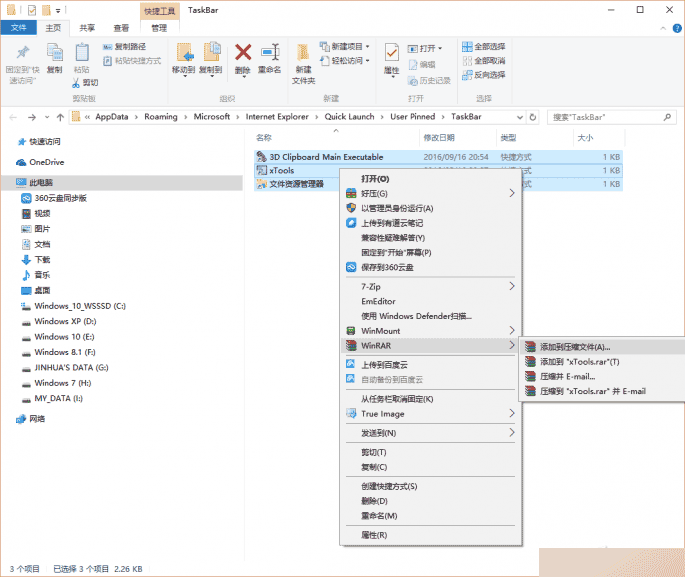Select the Downloads folder in sidebar
The width and height of the screenshot is (685, 577).
(35, 259)
